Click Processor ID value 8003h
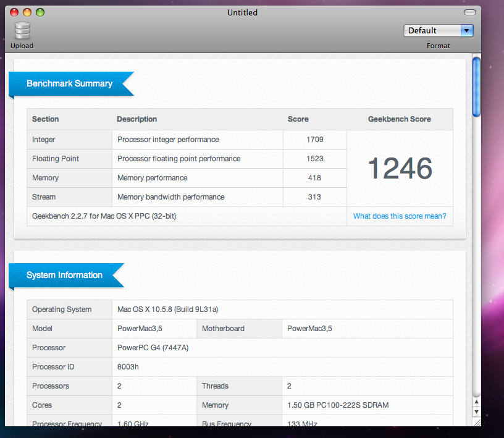The image size is (504, 438). (x=128, y=367)
